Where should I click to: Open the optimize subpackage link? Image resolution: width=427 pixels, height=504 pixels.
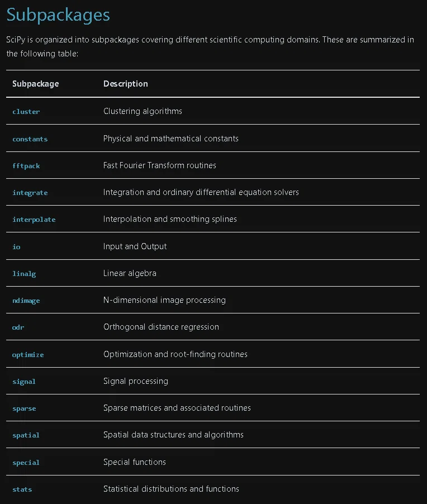28,355
